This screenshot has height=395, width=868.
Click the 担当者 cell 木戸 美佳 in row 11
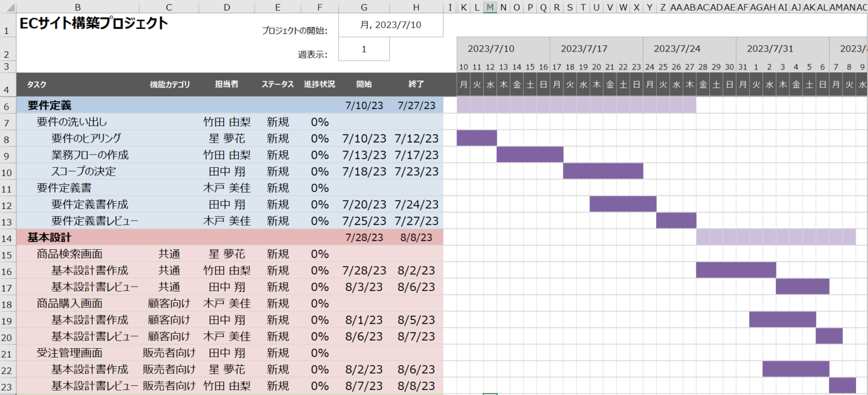[227, 188]
